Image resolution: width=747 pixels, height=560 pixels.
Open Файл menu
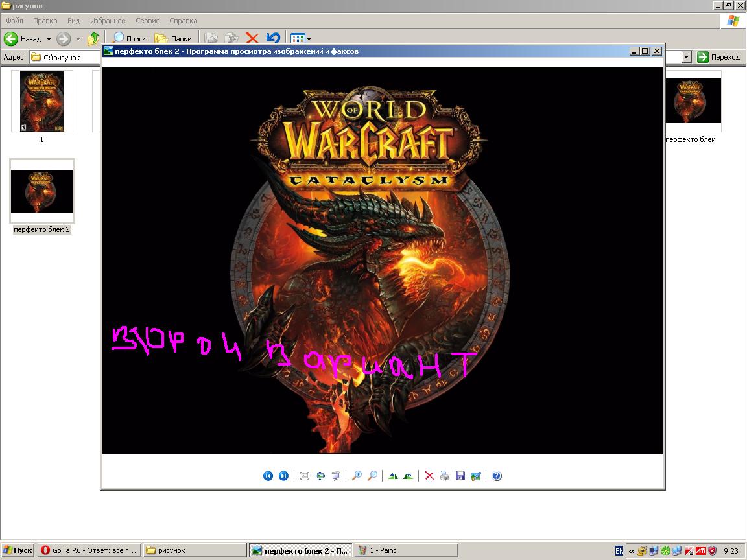(x=14, y=21)
